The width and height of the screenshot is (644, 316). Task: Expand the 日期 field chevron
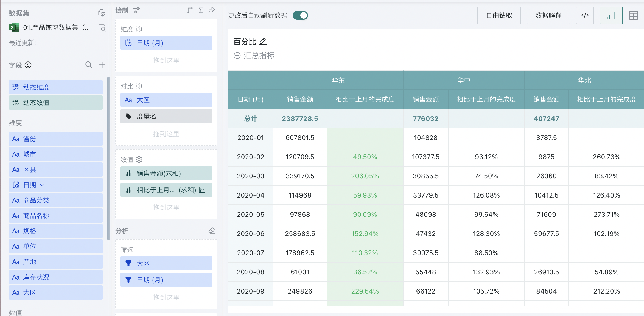pos(42,185)
